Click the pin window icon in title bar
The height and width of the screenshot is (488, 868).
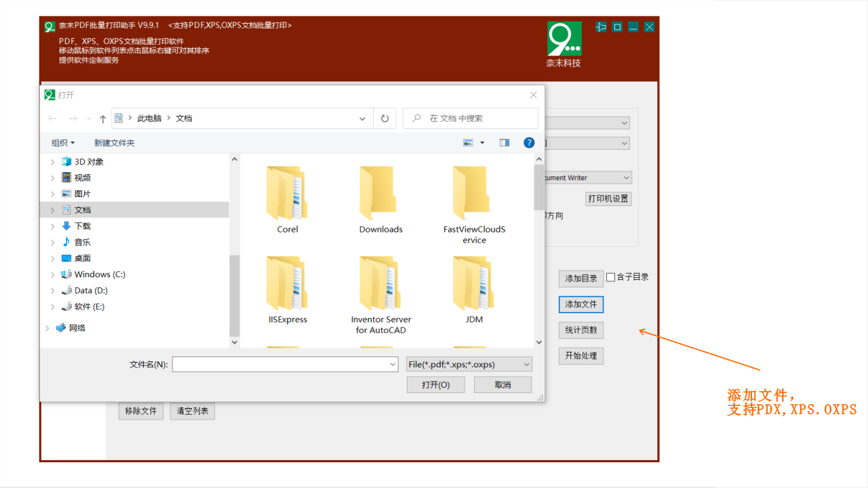[x=601, y=27]
